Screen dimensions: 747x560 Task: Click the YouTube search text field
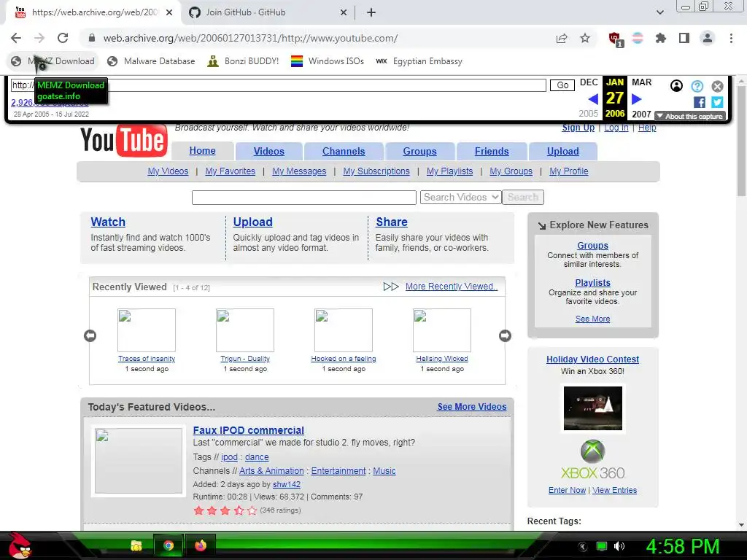pos(304,197)
